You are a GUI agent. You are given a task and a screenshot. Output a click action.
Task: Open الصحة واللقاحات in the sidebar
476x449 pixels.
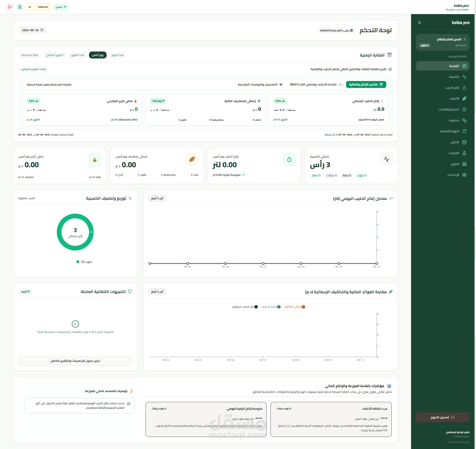pyautogui.click(x=443, y=109)
